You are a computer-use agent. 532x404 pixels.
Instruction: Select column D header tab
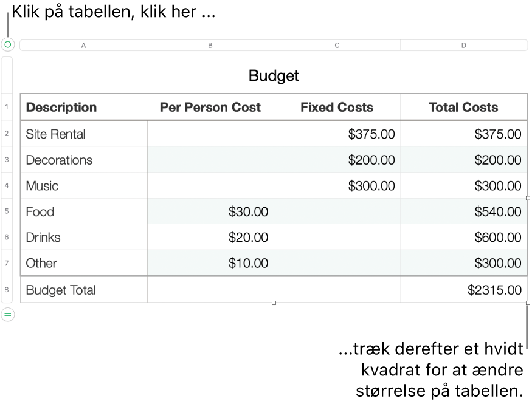click(464, 46)
